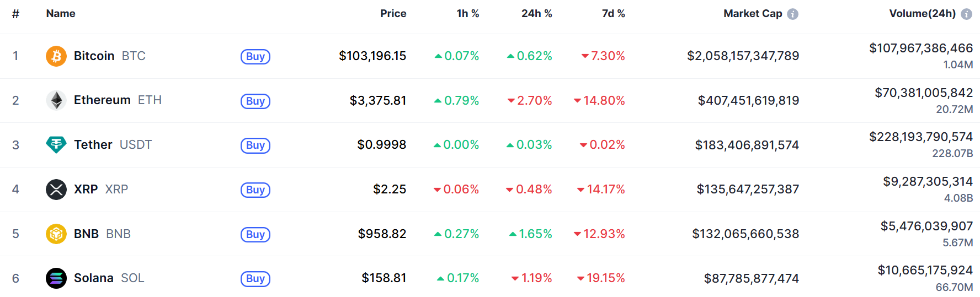This screenshot has height=297, width=980.
Task: Click the Ethereum 24h volume amount
Action: coord(923,93)
